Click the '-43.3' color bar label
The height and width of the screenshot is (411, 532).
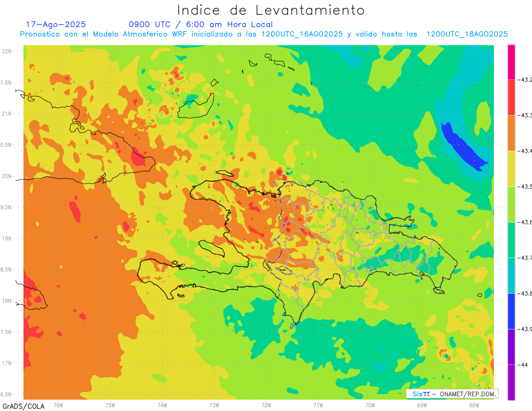[525, 115]
